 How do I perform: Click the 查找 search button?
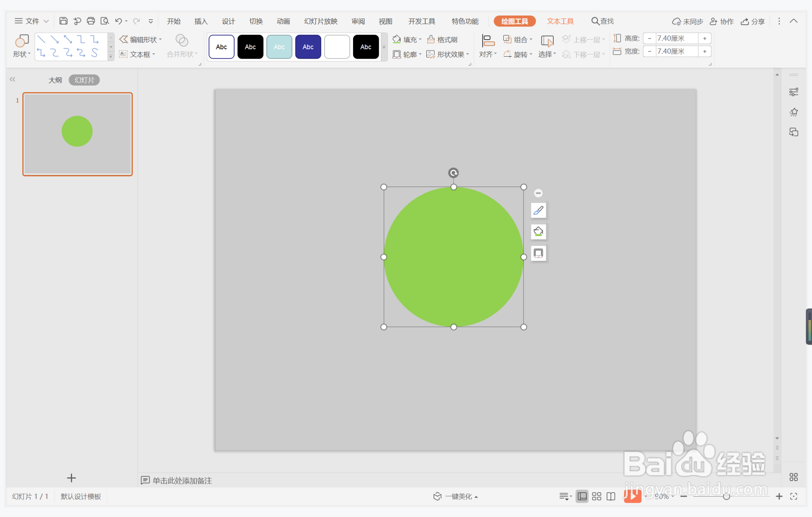click(x=603, y=21)
